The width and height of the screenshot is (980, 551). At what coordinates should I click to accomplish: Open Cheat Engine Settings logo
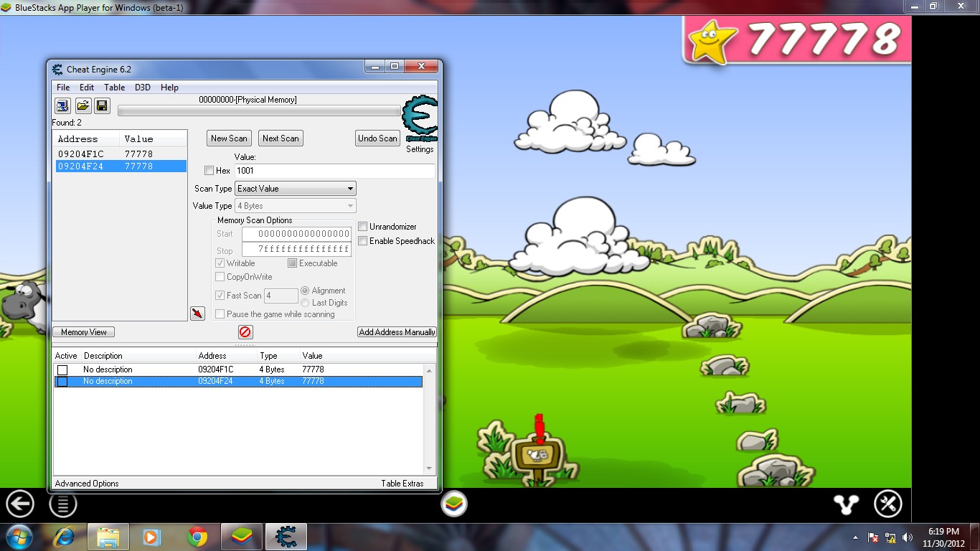[420, 120]
